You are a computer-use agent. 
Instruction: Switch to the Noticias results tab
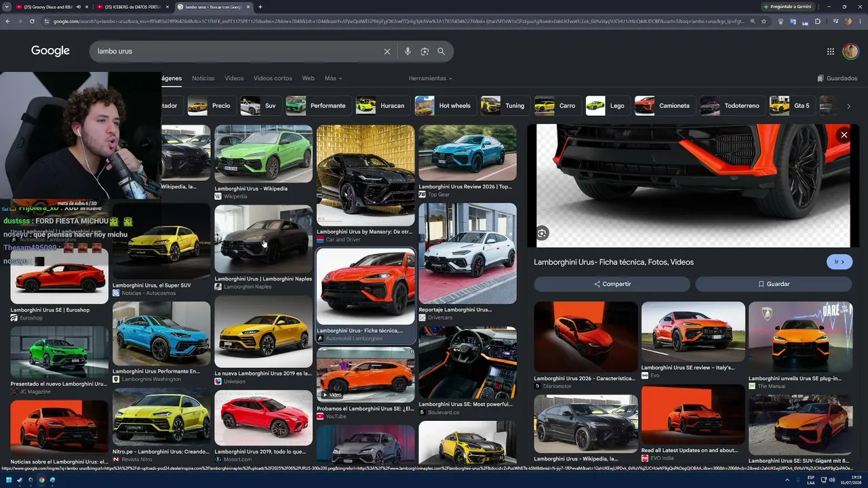click(203, 78)
